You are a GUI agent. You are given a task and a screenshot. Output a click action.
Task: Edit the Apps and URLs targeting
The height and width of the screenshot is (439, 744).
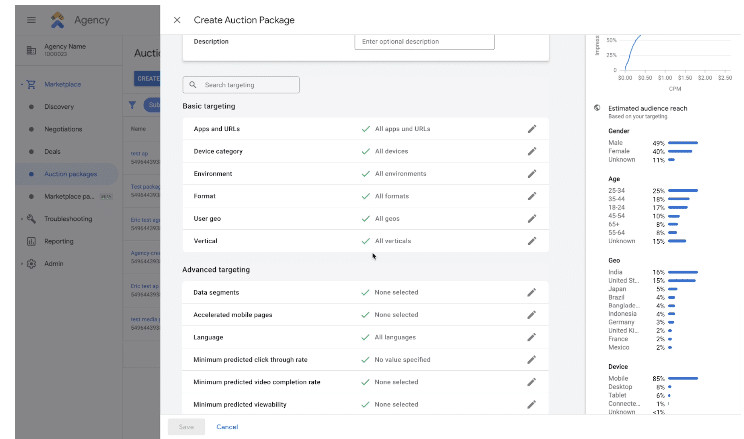[x=532, y=129]
